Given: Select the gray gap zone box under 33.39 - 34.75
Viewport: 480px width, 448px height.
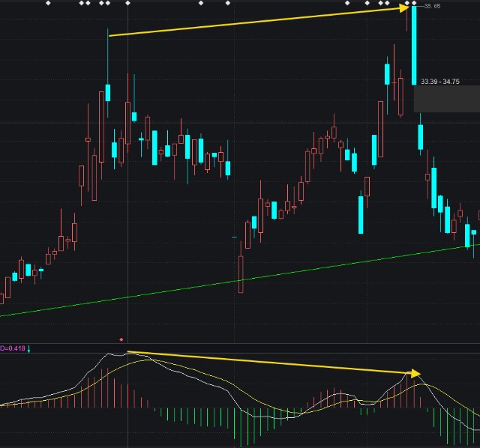Looking at the screenshot, I should point(447,99).
